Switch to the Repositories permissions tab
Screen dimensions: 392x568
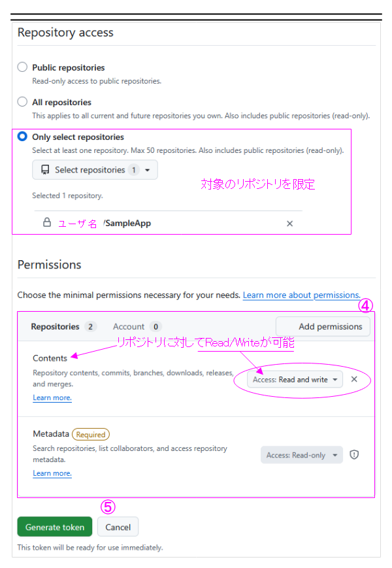point(55,327)
